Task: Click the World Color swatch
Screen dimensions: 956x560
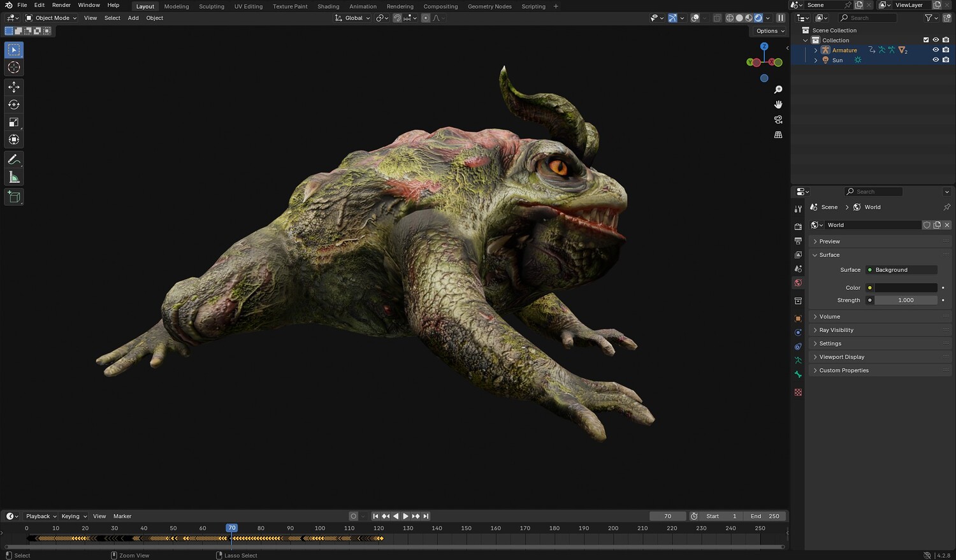Action: pos(905,288)
